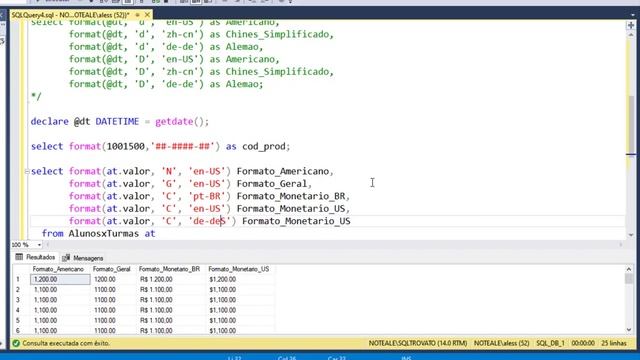Click NOTEALE\aless (52) login status
The height and width of the screenshot is (360, 640).
pyautogui.click(x=502, y=343)
